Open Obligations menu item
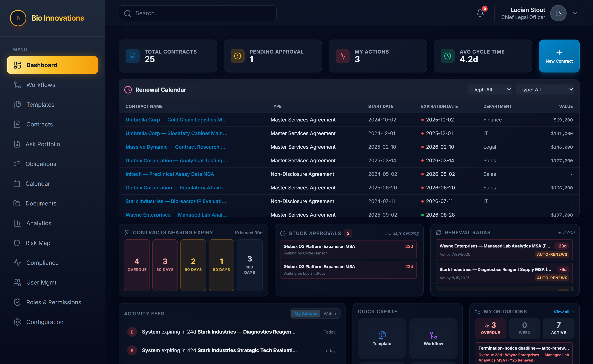This screenshot has width=593, height=364. [x=53, y=164]
